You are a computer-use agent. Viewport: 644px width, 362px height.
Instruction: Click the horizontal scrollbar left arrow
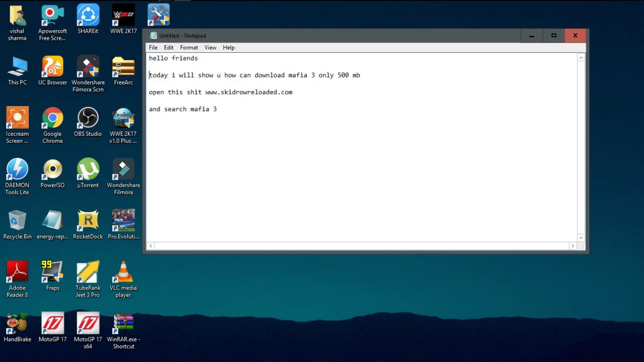coord(151,246)
